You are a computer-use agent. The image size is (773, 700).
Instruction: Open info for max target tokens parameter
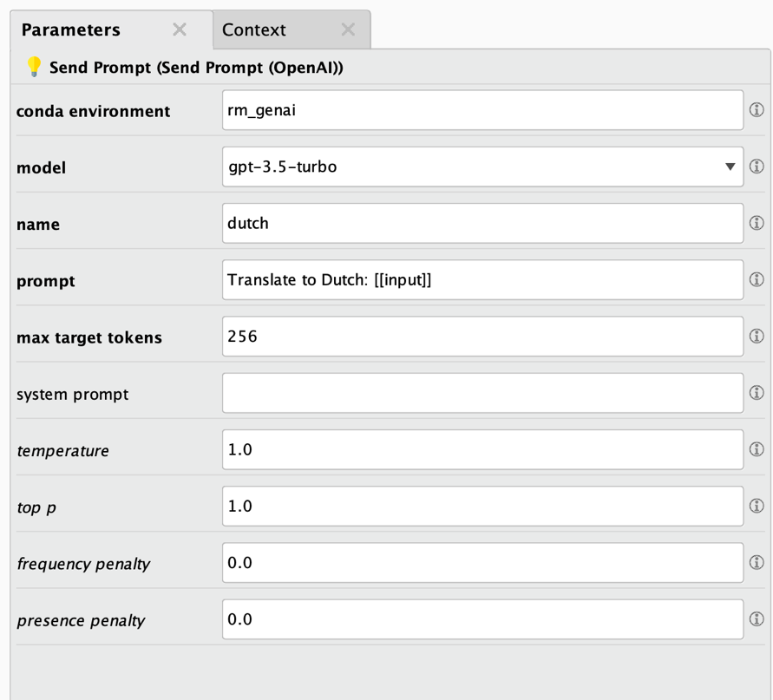(x=757, y=337)
